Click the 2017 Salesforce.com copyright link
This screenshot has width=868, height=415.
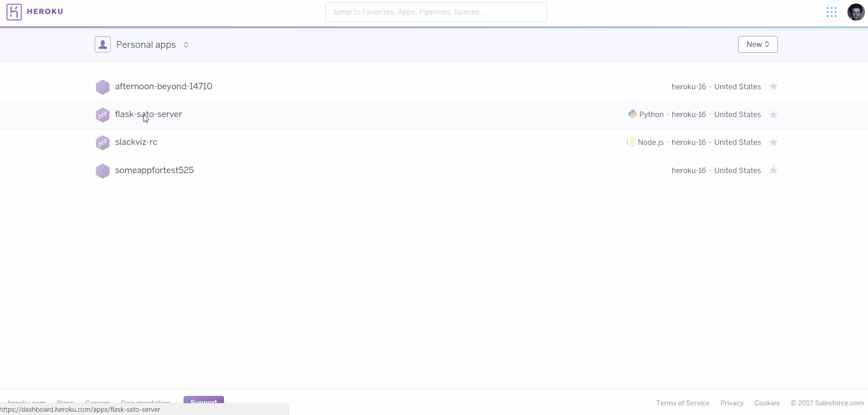point(827,403)
